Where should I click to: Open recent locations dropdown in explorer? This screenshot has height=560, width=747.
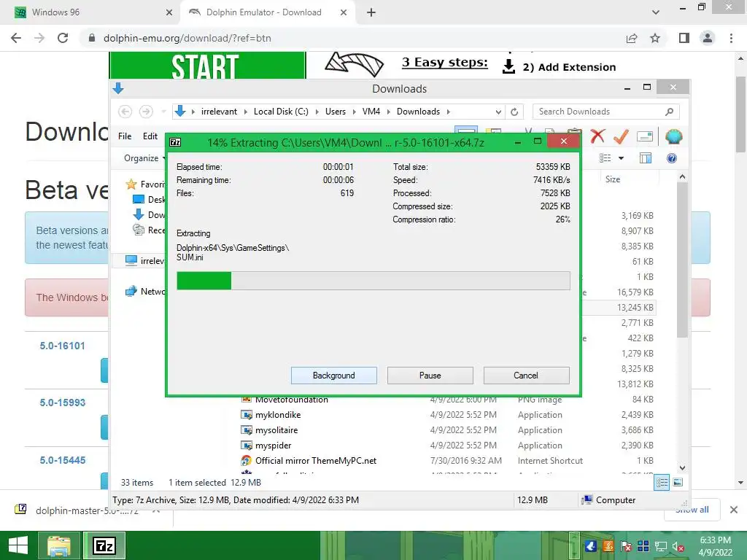tap(163, 112)
